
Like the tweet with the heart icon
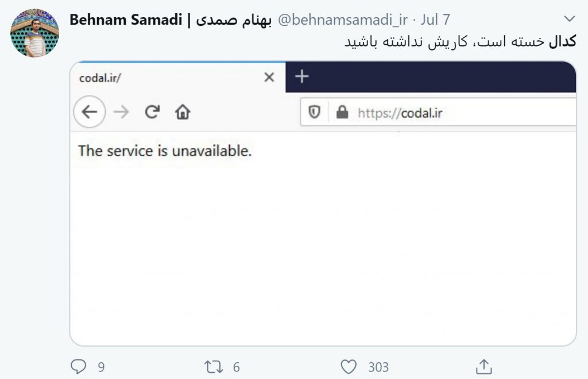349,366
